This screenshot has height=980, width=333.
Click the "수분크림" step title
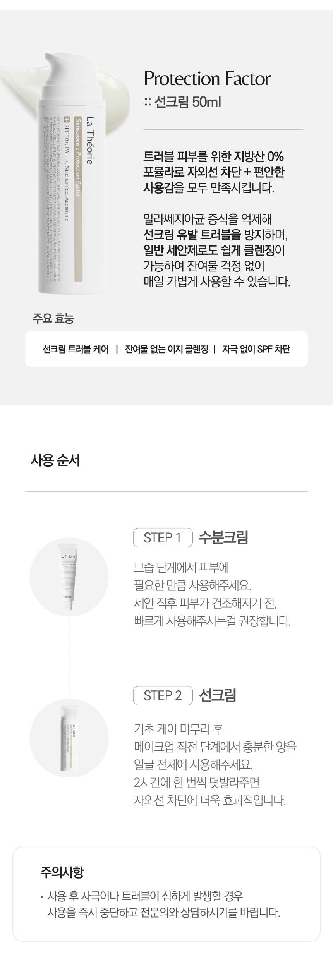point(223,537)
